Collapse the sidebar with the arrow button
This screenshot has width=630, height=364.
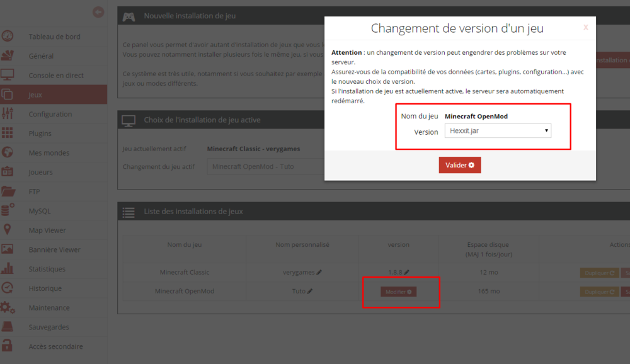[98, 11]
